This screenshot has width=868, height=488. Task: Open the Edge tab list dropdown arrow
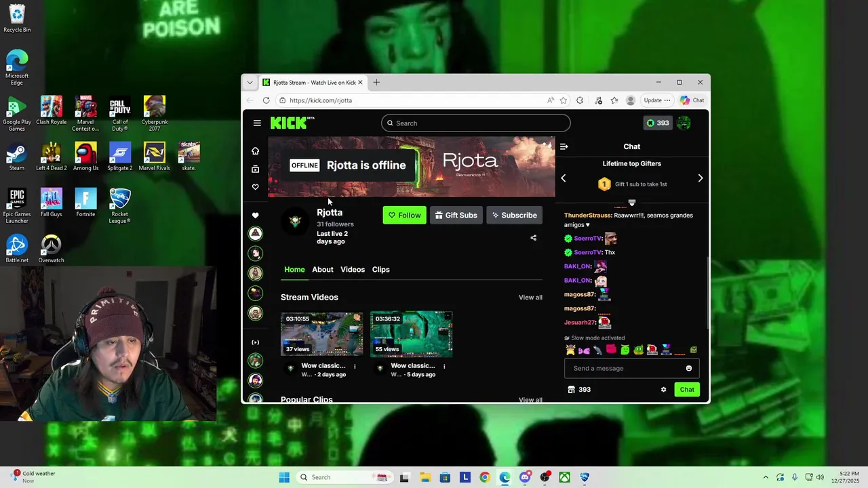coord(250,83)
